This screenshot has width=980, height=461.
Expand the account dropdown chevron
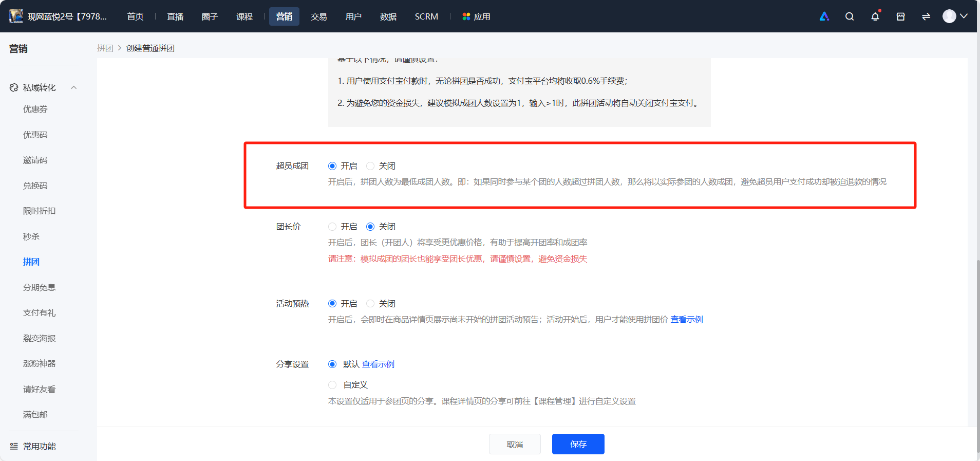(964, 16)
